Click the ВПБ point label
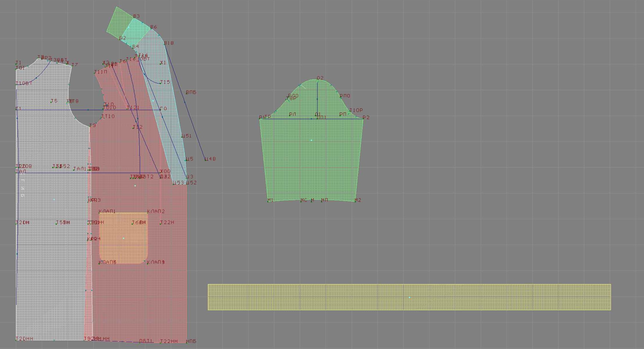 [191, 92]
